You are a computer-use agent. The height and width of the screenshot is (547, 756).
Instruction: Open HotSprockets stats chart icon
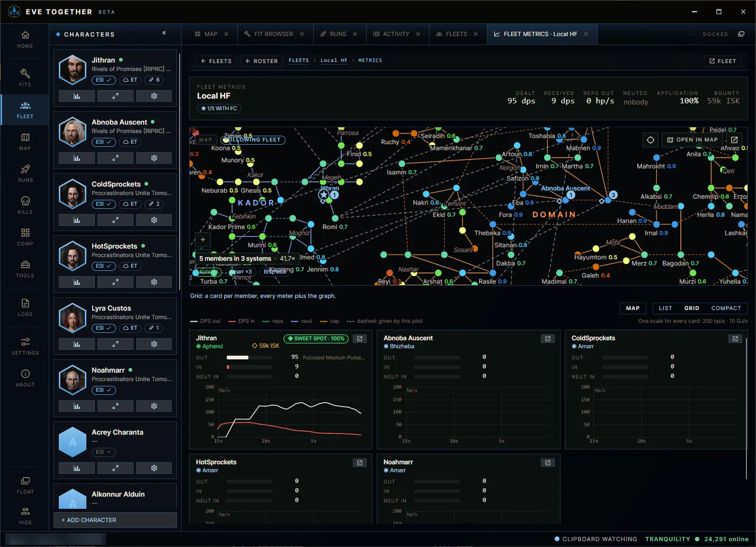pyautogui.click(x=77, y=282)
